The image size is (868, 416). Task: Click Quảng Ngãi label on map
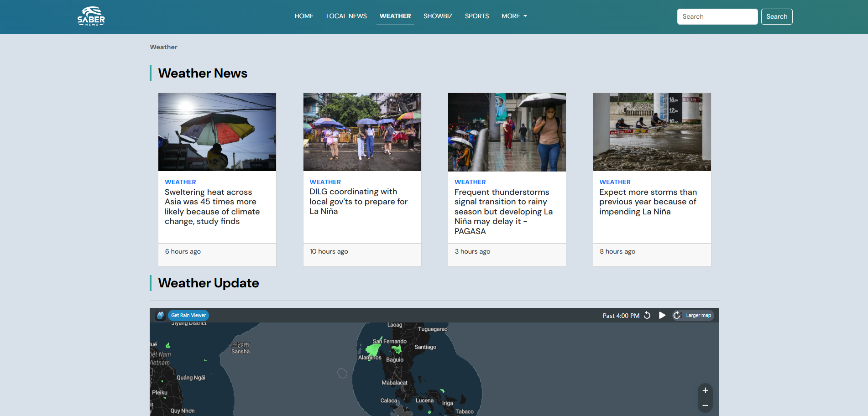pyautogui.click(x=191, y=378)
